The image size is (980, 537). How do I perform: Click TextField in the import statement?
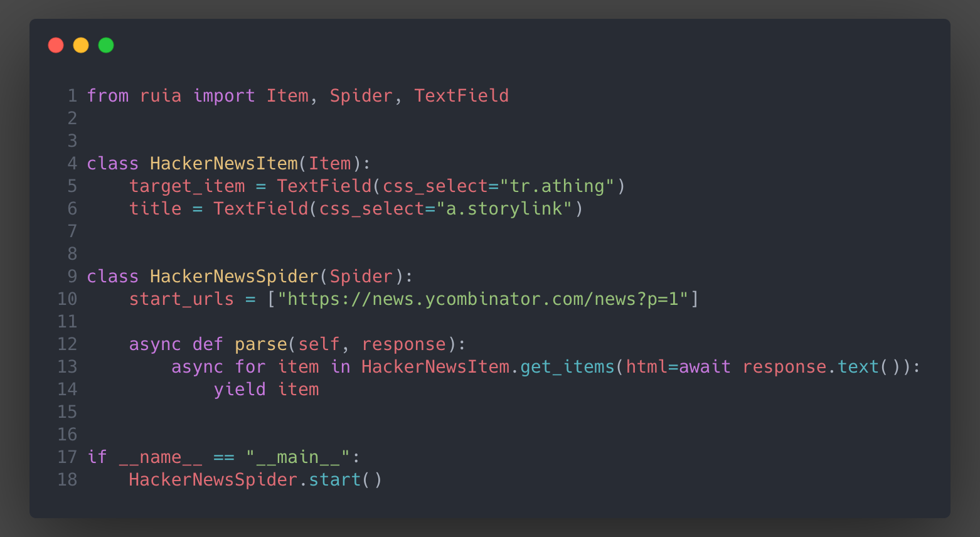[x=461, y=95]
